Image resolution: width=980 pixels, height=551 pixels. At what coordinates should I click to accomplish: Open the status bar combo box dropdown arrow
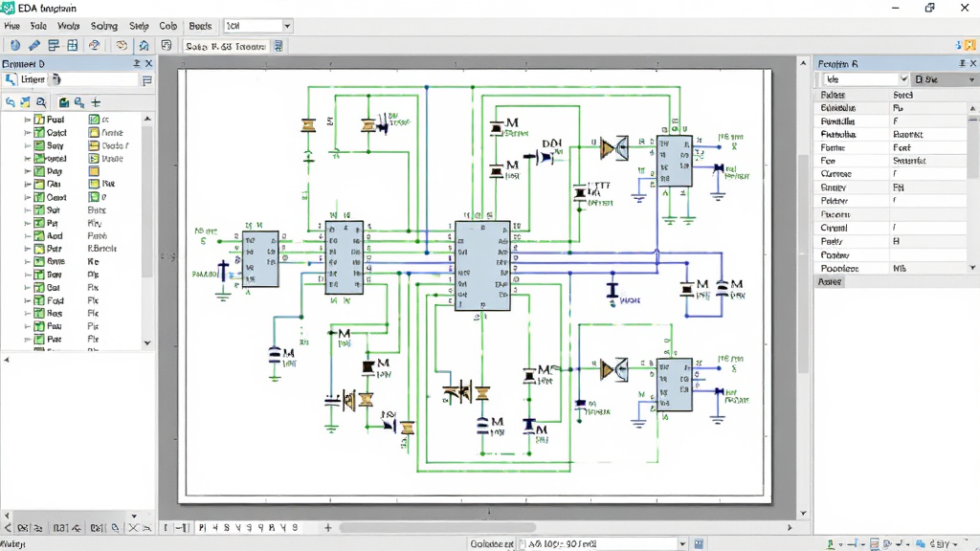pos(682,544)
